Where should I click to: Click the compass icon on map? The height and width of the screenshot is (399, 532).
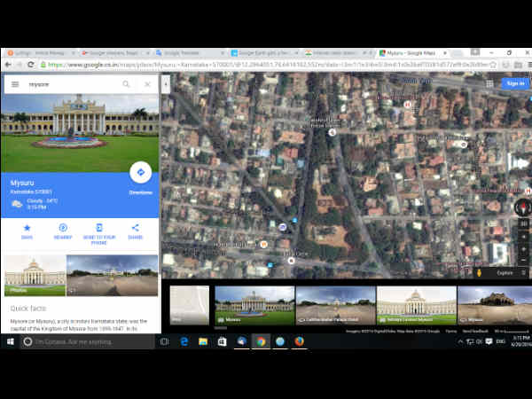[x=523, y=207]
